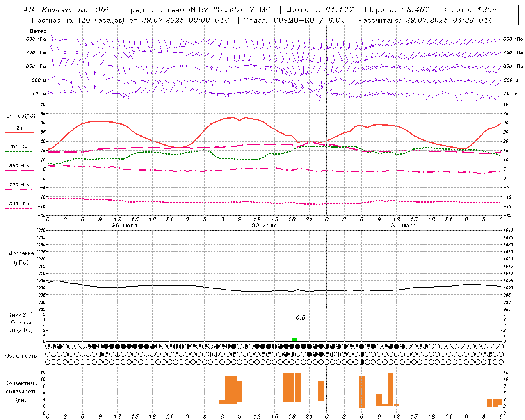
Task: Click the Давление pressure panel label
Action: [x=21, y=253]
